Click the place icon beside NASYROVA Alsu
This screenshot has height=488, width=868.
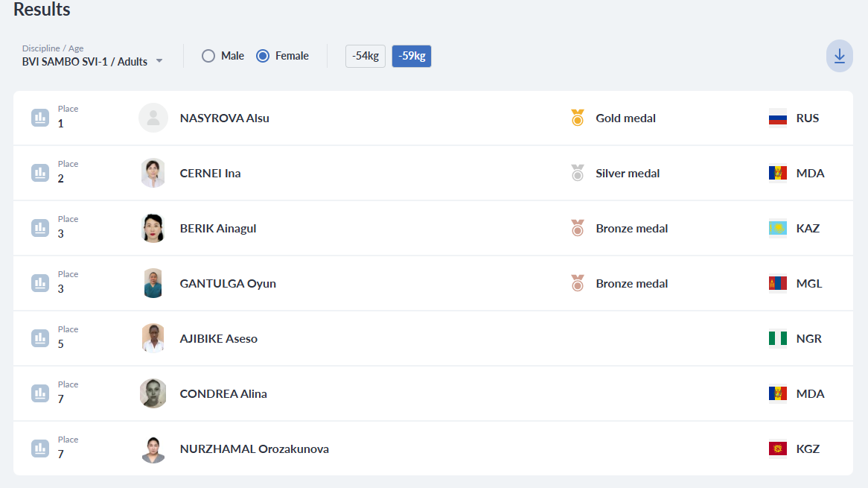[40, 118]
